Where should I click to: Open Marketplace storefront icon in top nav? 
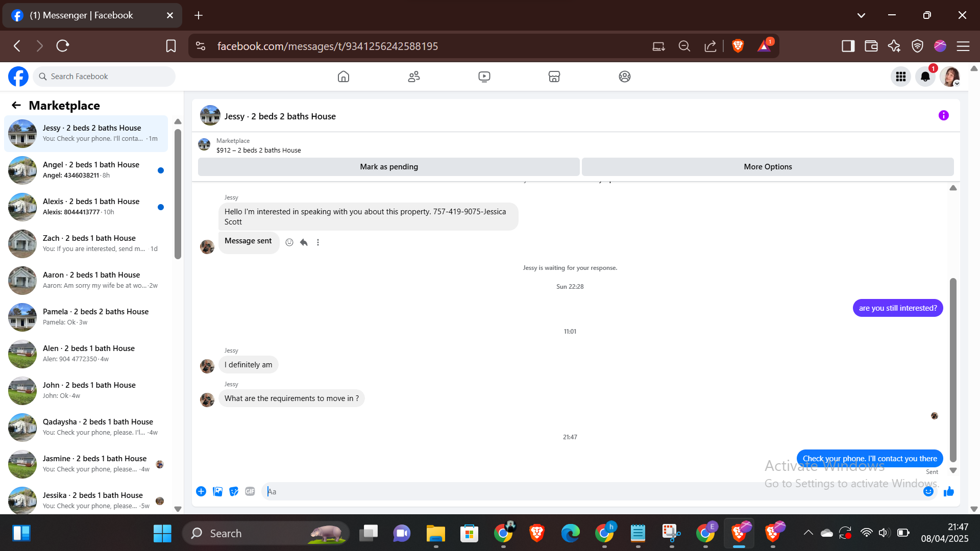pyautogui.click(x=554, y=77)
